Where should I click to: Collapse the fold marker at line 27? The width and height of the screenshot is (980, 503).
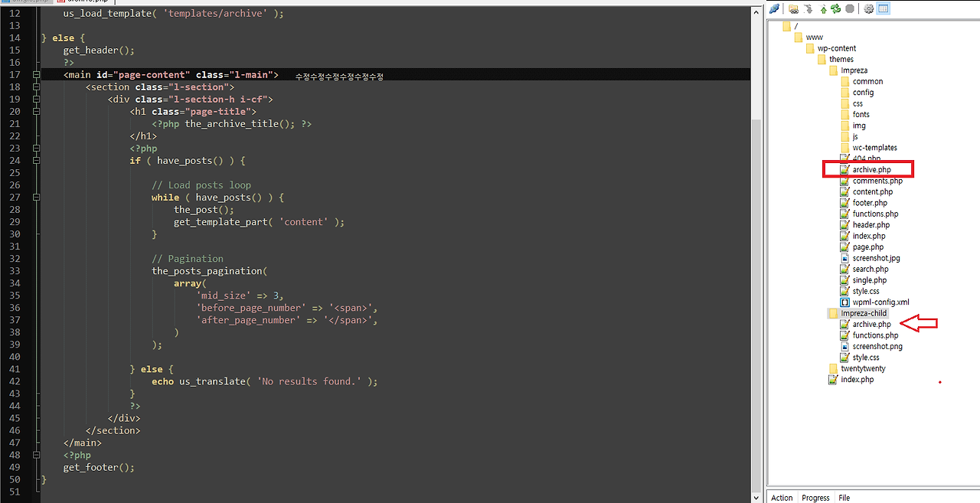pyautogui.click(x=36, y=198)
